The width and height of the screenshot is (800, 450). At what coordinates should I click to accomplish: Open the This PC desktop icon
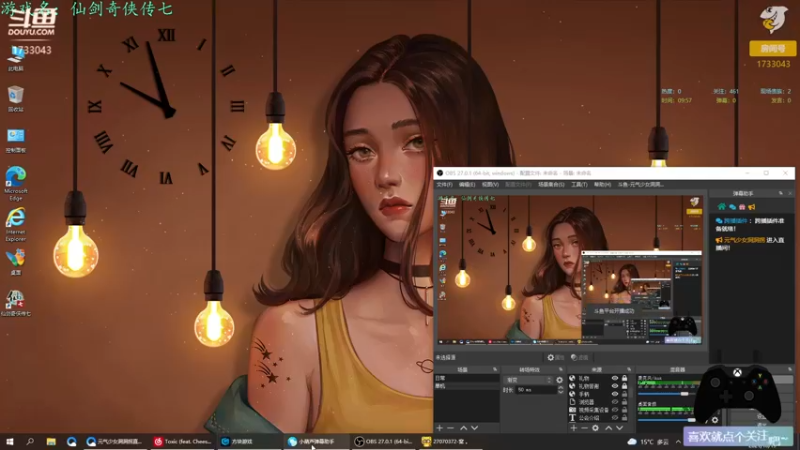pyautogui.click(x=16, y=59)
